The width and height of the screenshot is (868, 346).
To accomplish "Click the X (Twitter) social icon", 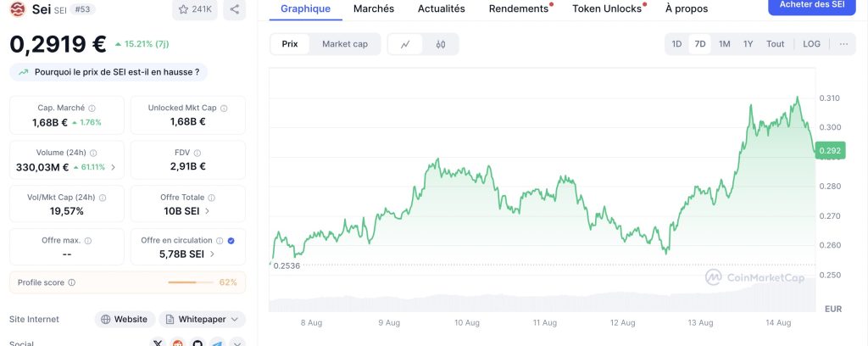I will pos(158,343).
